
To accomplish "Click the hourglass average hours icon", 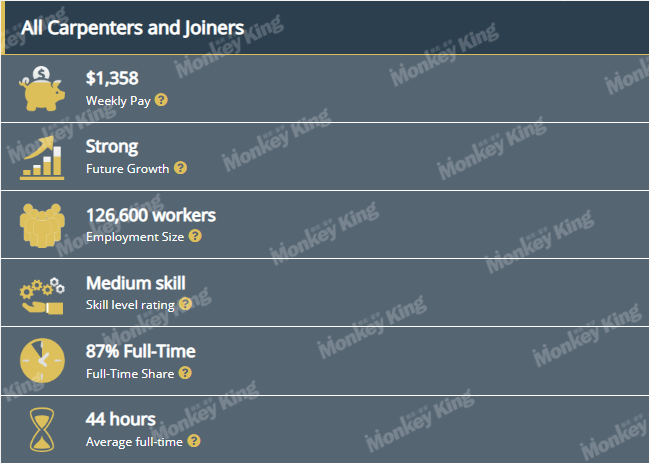I will click(x=42, y=430).
